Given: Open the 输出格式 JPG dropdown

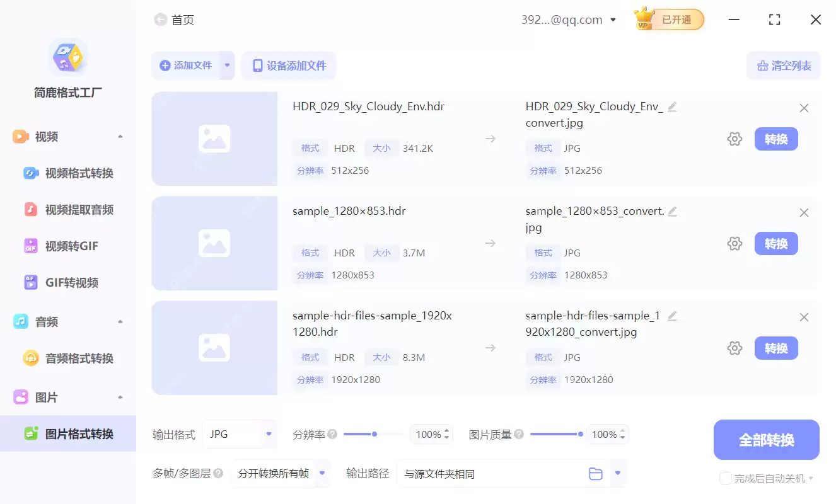Looking at the screenshot, I should coord(240,434).
